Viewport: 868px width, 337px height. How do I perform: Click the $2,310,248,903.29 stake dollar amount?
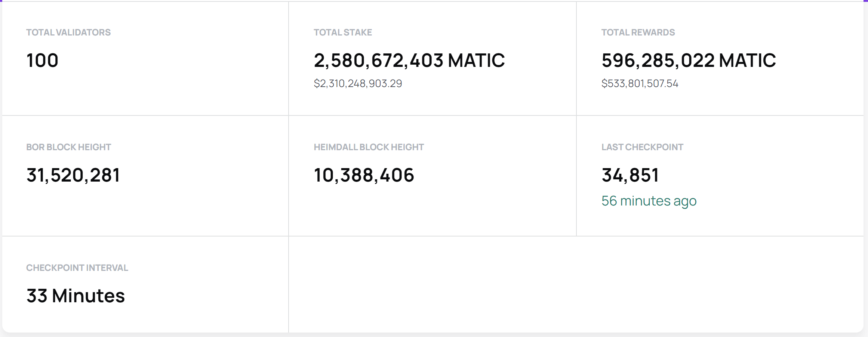click(358, 83)
